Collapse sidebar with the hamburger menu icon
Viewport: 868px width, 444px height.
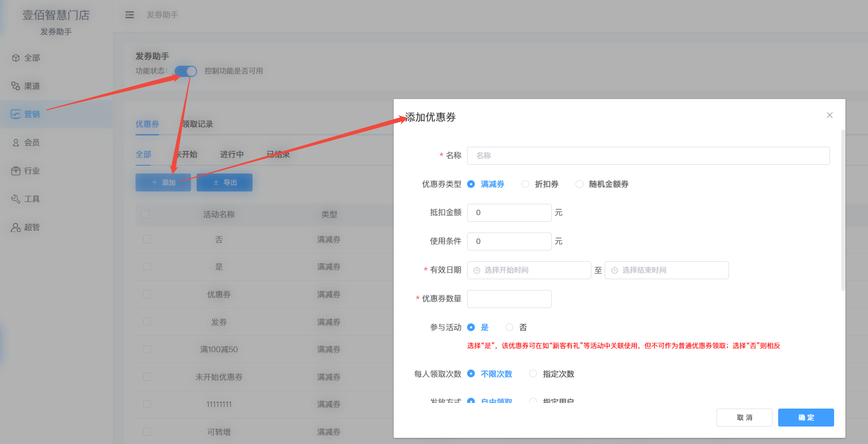[129, 15]
